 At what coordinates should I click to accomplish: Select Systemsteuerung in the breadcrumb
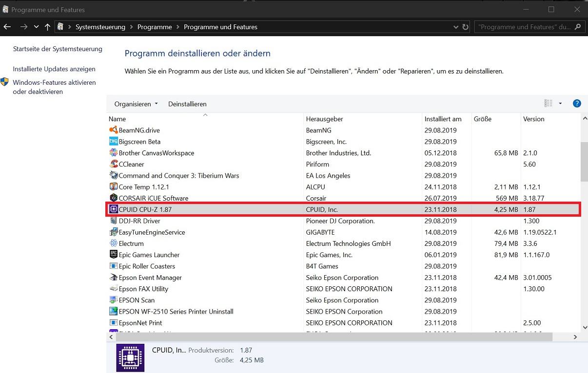[x=100, y=27]
